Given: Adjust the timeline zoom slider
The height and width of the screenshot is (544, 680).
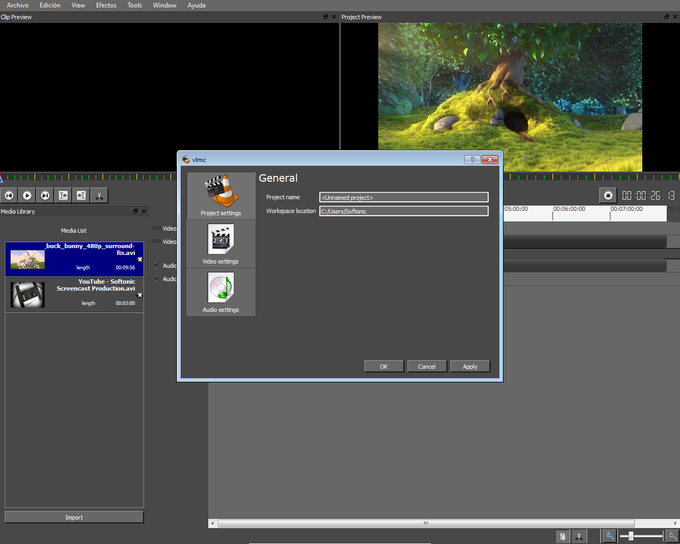Looking at the screenshot, I should [x=631, y=537].
